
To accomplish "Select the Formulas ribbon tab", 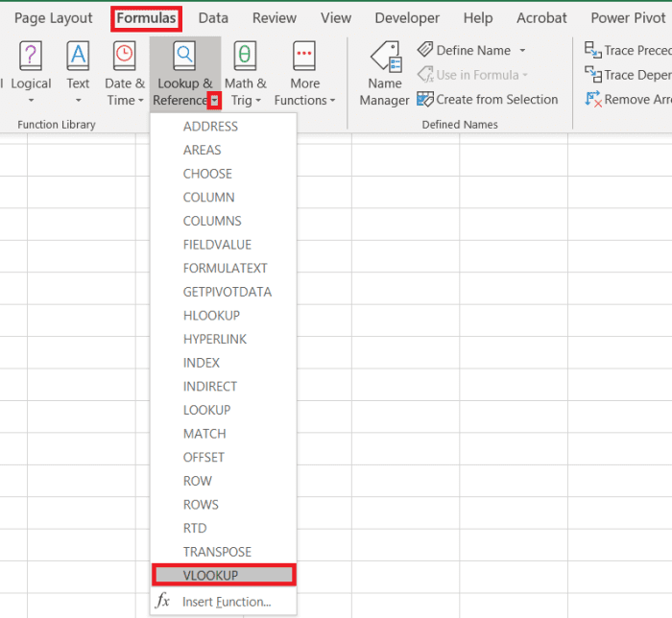I will [x=146, y=18].
